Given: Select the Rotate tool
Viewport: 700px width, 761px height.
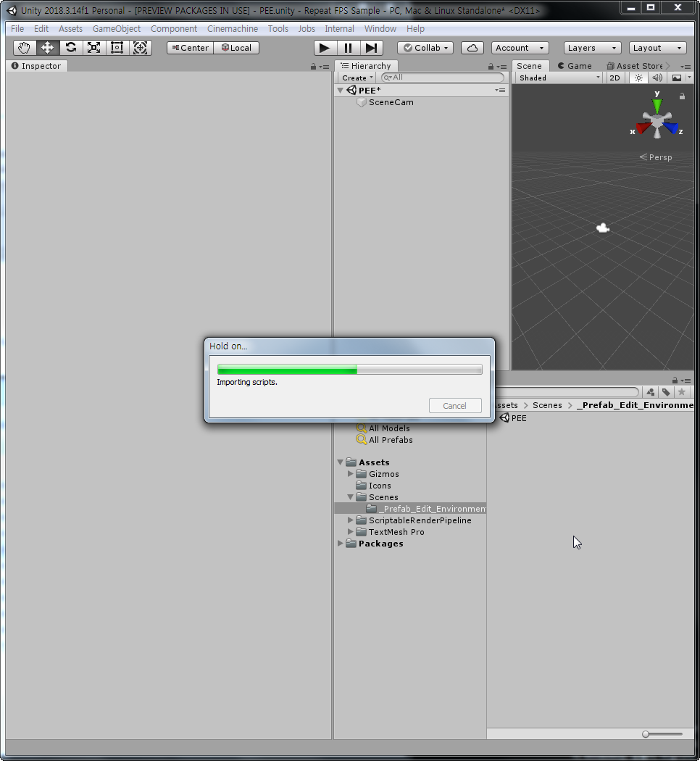Looking at the screenshot, I should tap(71, 48).
